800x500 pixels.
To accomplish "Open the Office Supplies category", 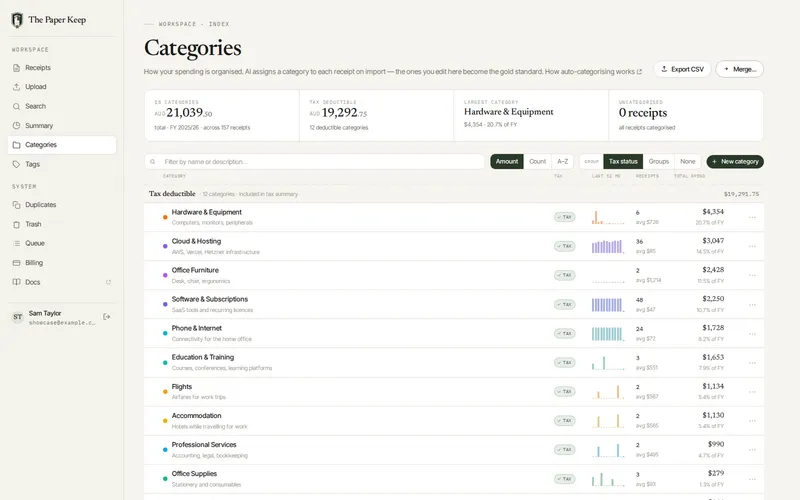I will coord(454,479).
